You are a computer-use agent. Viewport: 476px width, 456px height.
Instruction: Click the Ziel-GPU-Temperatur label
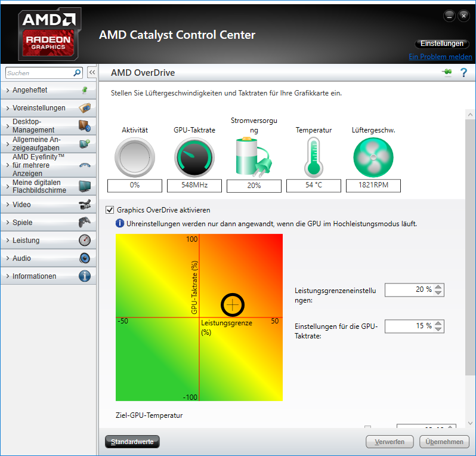149,415
